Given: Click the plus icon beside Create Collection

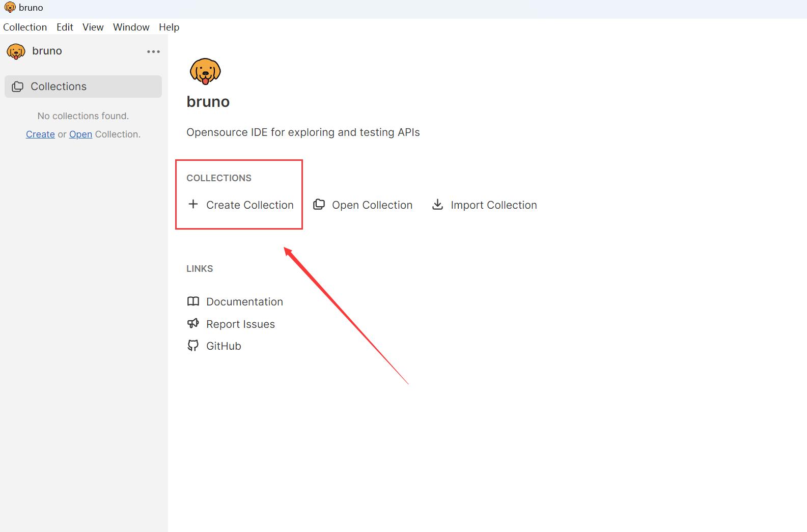Looking at the screenshot, I should [x=193, y=205].
